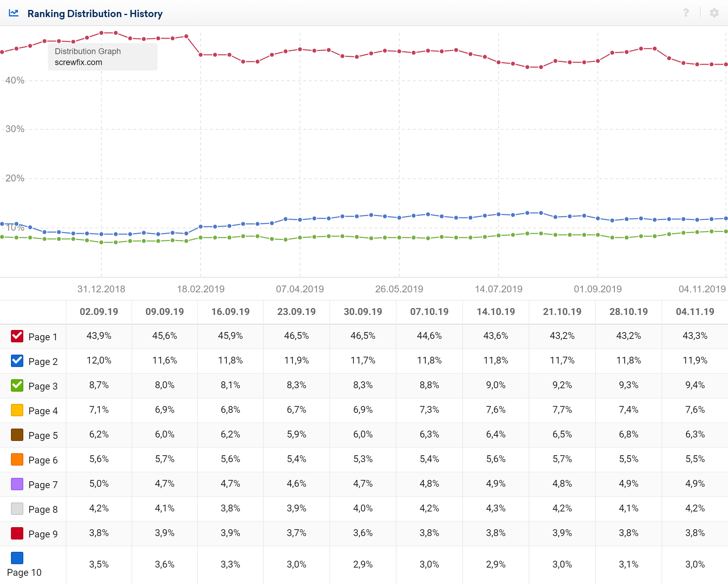Uncheck the Page 1 checkbox
The height and width of the screenshot is (584, 728).
[17, 336]
